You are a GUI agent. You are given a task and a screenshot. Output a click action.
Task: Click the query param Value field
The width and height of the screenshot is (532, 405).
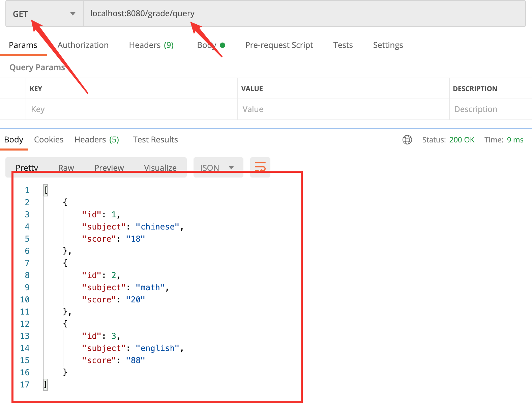(343, 109)
